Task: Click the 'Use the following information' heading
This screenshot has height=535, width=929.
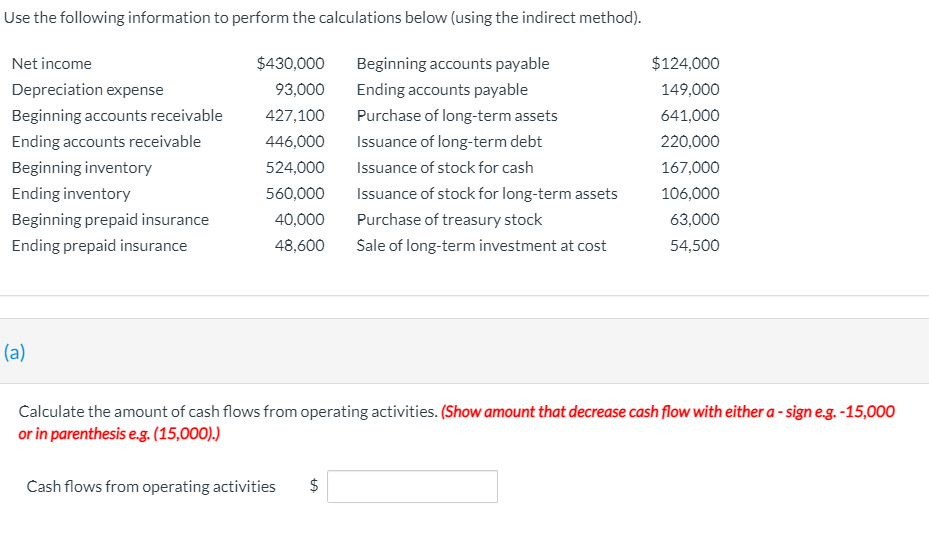Action: (x=322, y=18)
